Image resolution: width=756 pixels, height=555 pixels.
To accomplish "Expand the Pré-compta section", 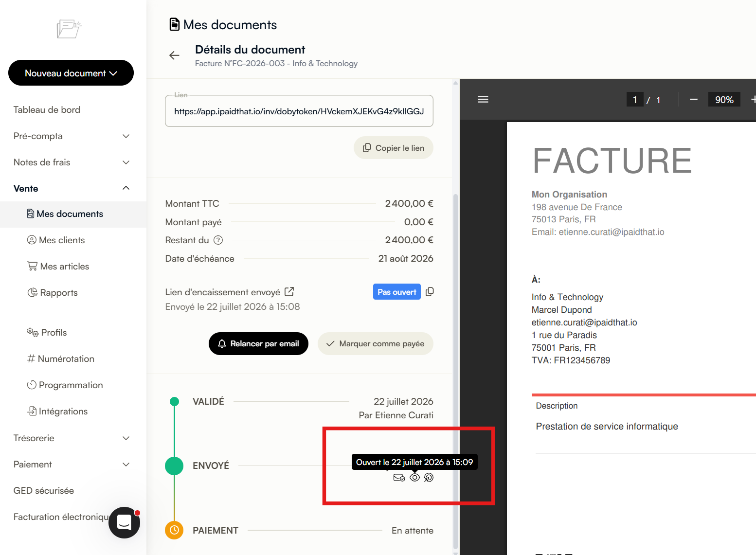I will (x=72, y=136).
